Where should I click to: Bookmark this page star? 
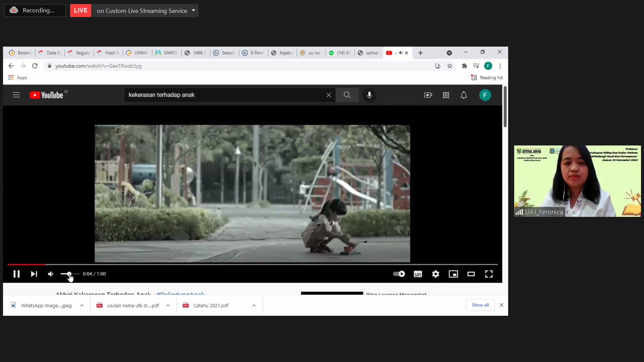449,66
